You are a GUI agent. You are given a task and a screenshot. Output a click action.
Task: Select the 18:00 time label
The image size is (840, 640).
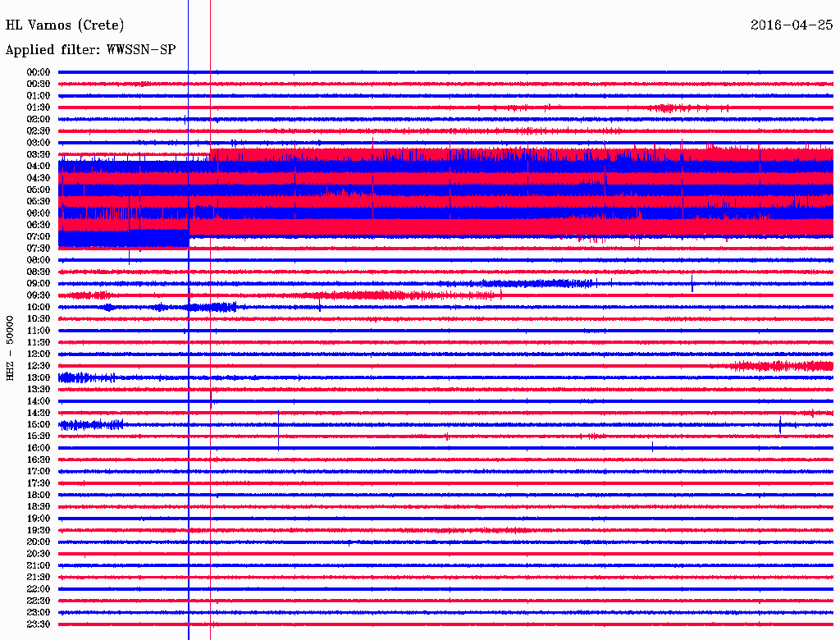[38, 496]
